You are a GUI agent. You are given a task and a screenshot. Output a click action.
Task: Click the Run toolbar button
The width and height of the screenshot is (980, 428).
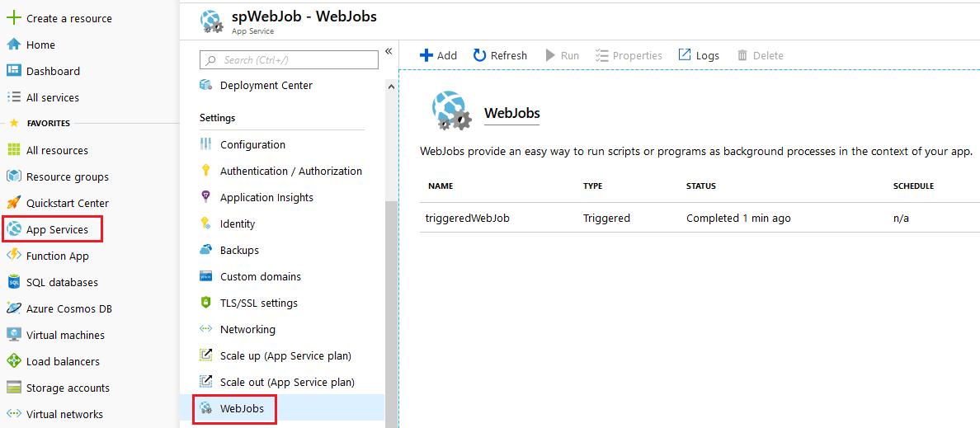[x=562, y=55]
